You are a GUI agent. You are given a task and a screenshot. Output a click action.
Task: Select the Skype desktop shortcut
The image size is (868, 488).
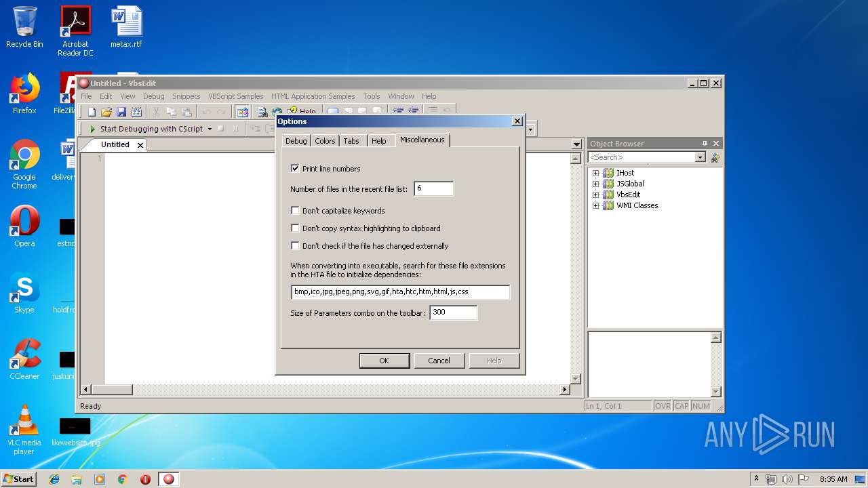(24, 293)
